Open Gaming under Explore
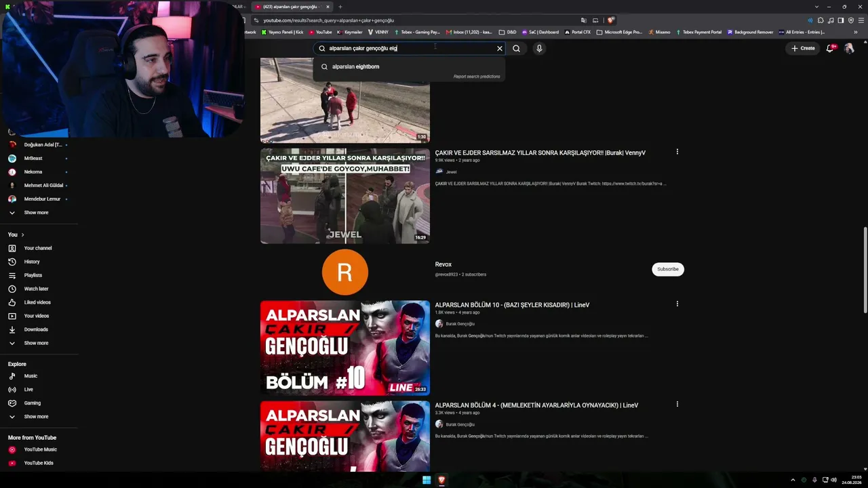Screen dimensions: 868x488 [x=33, y=403]
